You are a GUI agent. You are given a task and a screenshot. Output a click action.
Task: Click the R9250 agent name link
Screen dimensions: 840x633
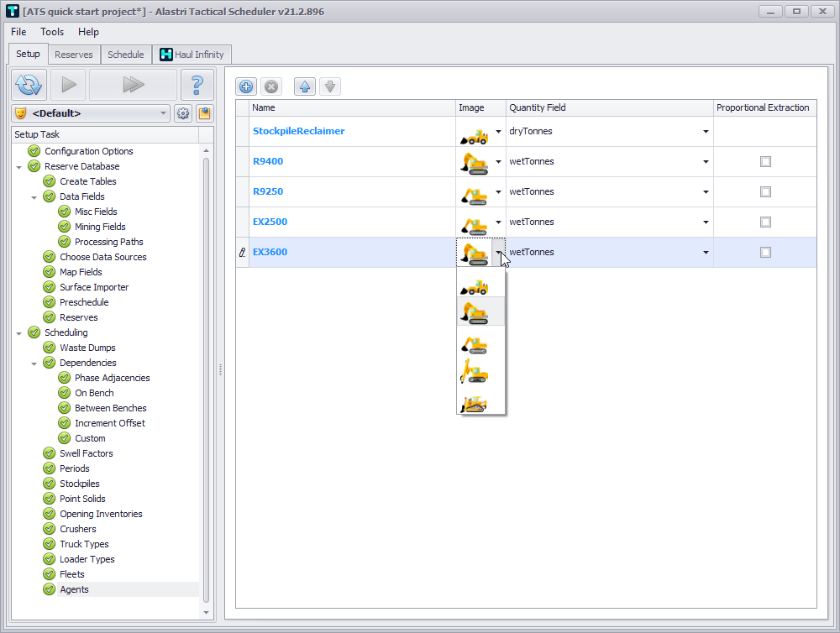[268, 192]
